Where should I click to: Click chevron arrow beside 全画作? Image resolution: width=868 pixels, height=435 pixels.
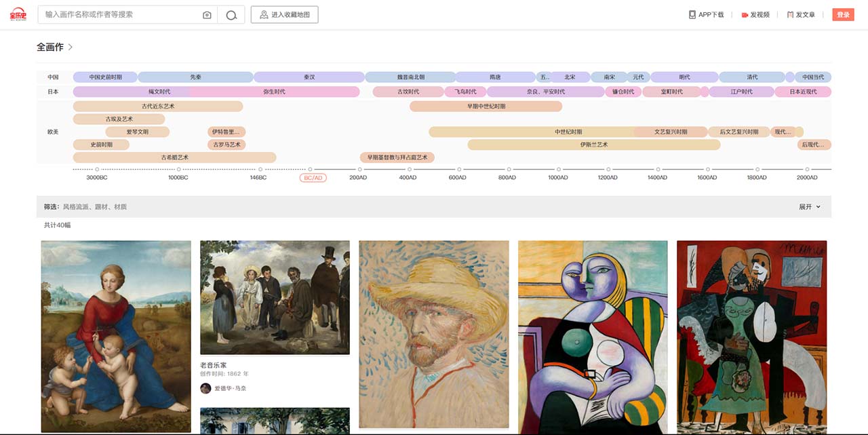[71, 48]
